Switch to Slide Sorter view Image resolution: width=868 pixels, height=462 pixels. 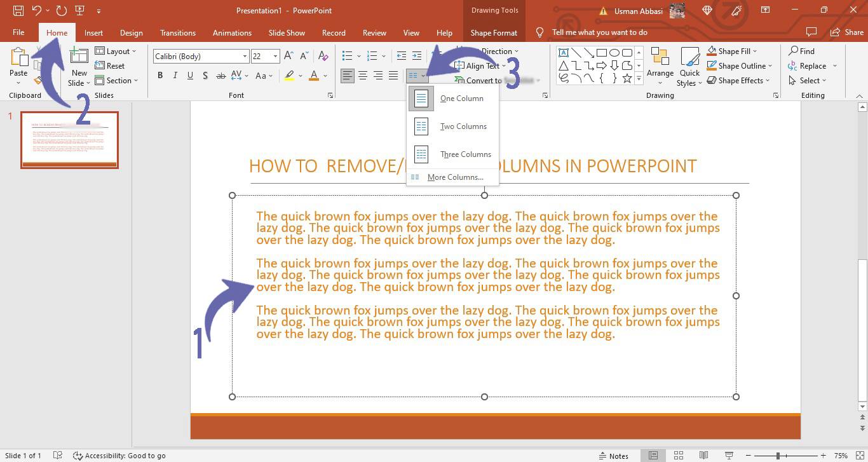(x=678, y=455)
